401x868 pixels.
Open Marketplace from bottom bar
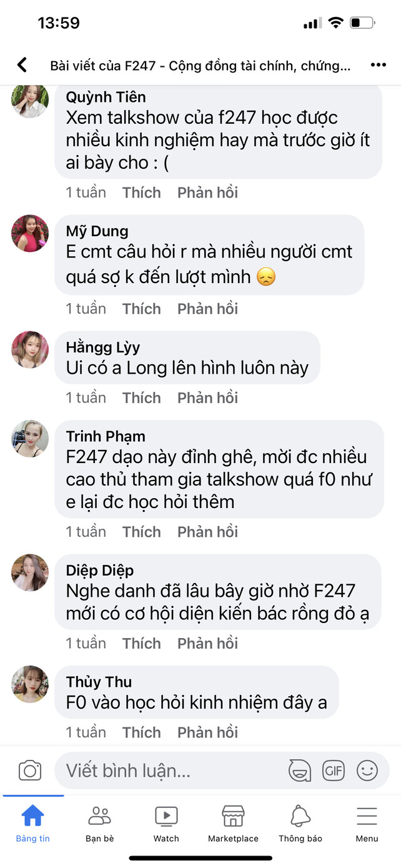pos(233,824)
